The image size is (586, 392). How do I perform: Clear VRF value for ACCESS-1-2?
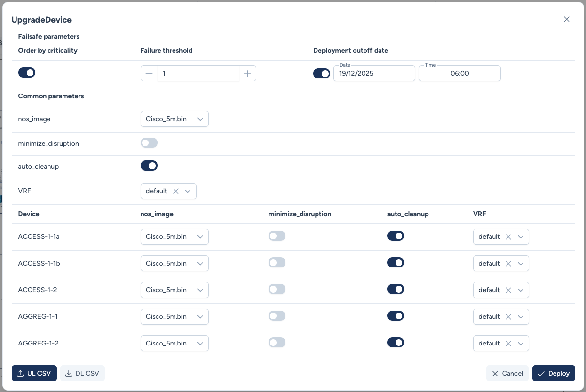[508, 290]
